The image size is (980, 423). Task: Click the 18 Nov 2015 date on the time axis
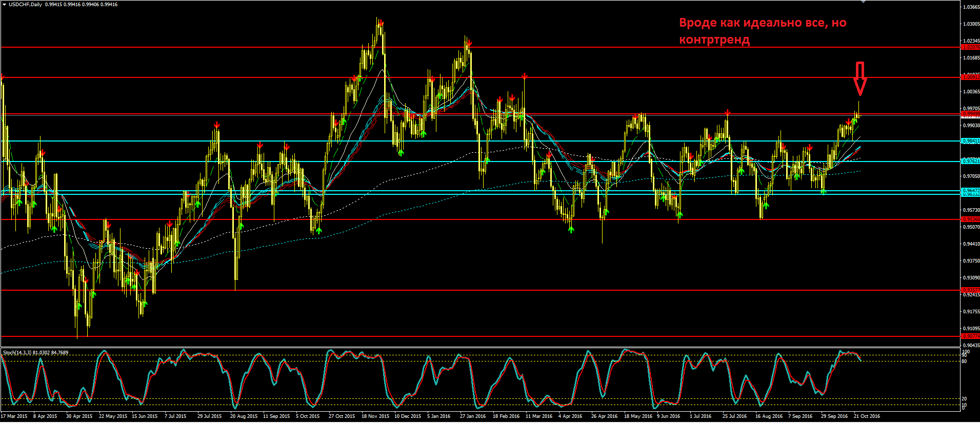point(375,416)
